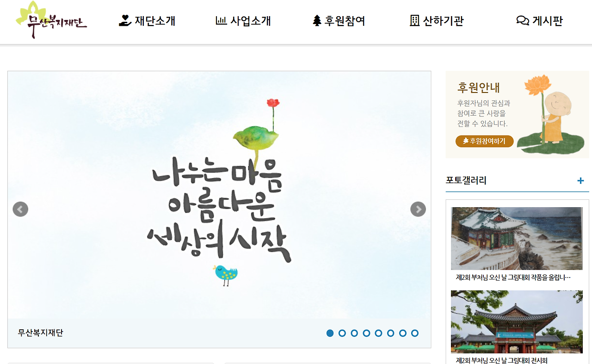Image resolution: width=592 pixels, height=364 pixels.
Task: Select the third slide indicator dot
Action: [x=354, y=333]
